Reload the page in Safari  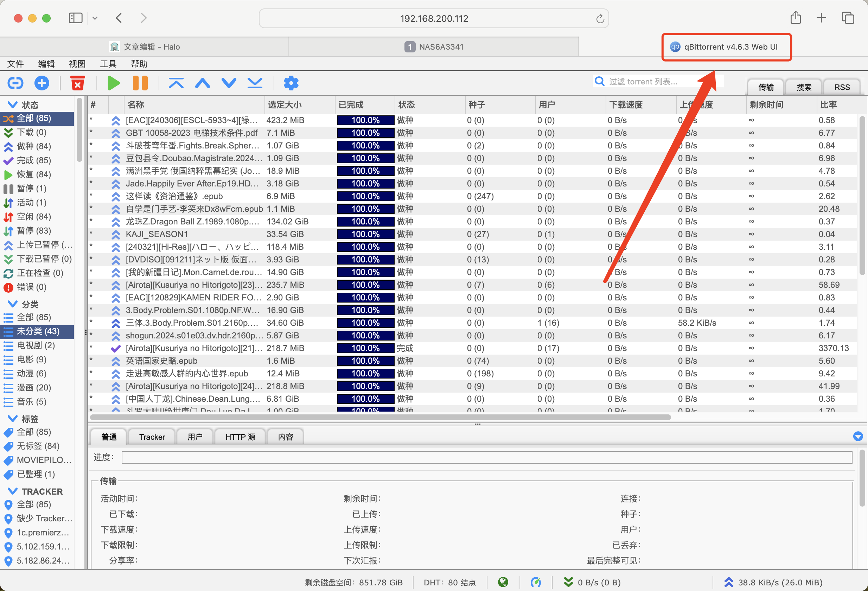[600, 18]
